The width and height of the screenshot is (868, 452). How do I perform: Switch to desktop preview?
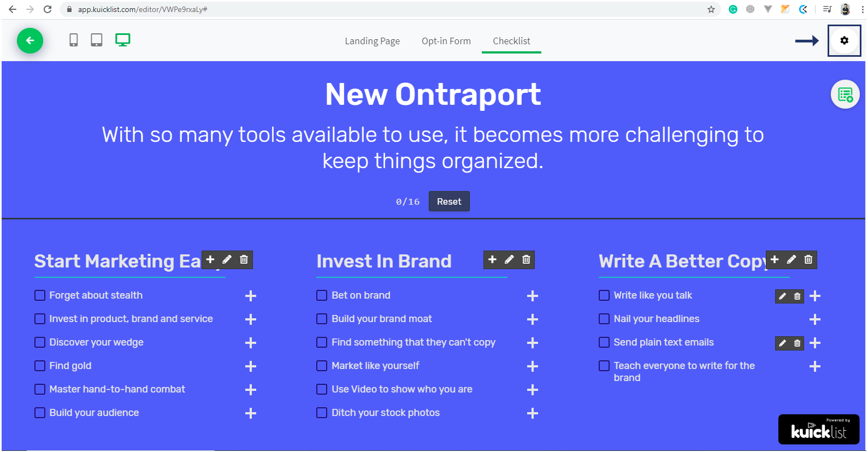[123, 40]
